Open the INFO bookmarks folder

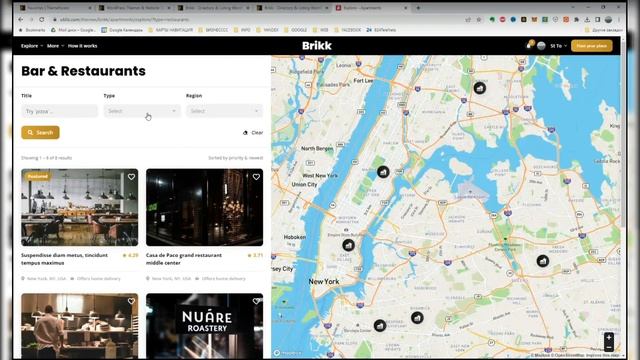pyautogui.click(x=242, y=30)
